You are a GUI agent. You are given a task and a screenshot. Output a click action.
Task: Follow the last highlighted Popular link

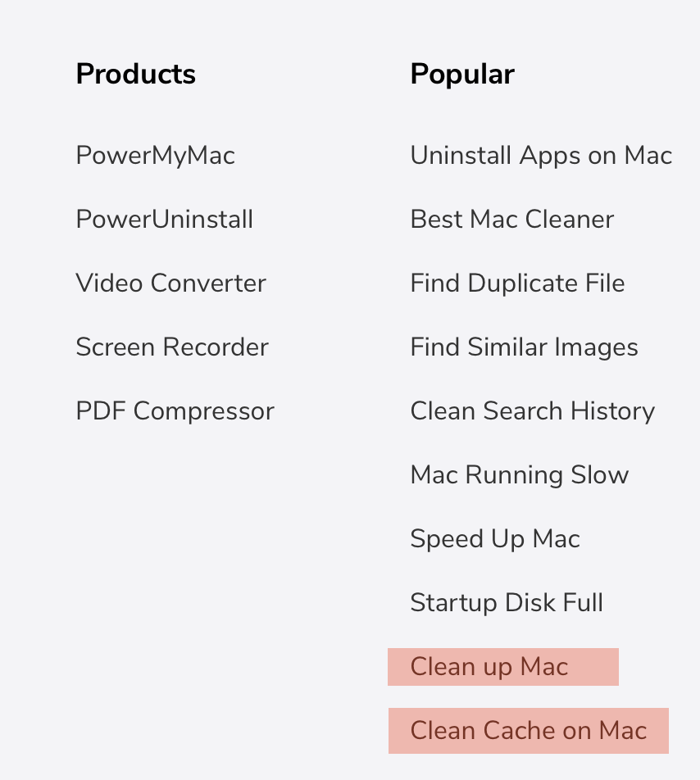(529, 731)
